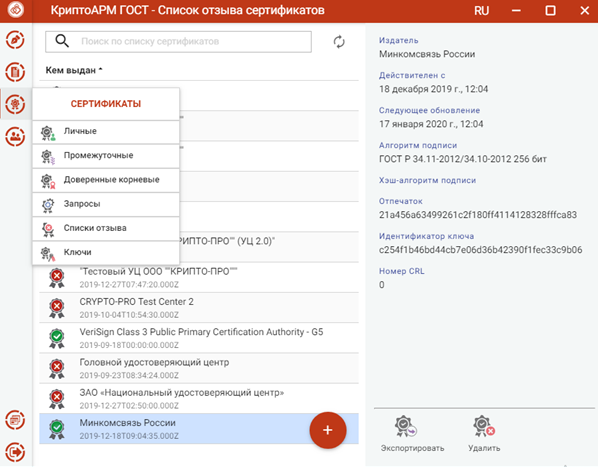This screenshot has height=467, width=598.
Task: Click timestamp 2019-09-18T00:00:00.000Z
Action: pyautogui.click(x=129, y=345)
